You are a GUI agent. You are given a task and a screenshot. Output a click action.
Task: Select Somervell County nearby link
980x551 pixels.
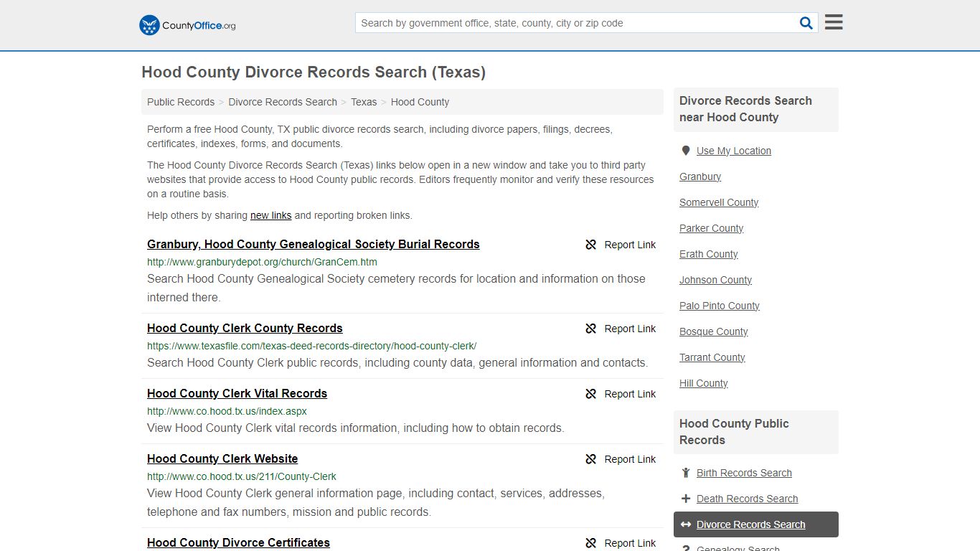[x=719, y=202]
